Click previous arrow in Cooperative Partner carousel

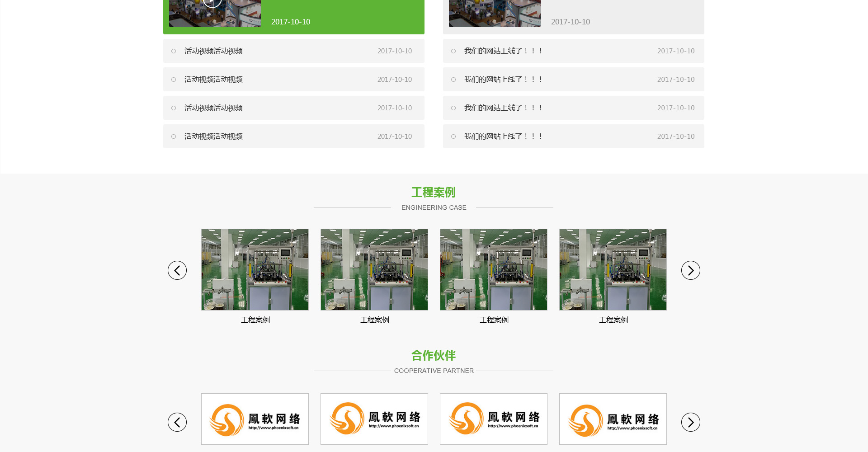[x=177, y=422]
